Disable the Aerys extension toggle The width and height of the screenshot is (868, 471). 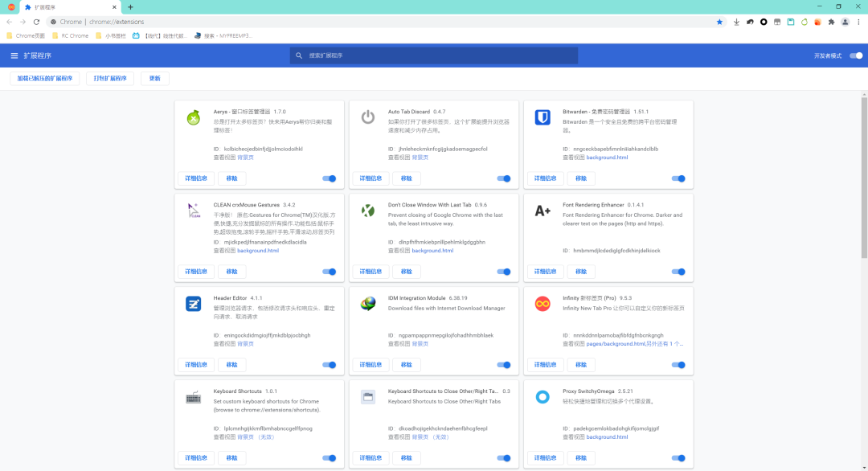330,178
